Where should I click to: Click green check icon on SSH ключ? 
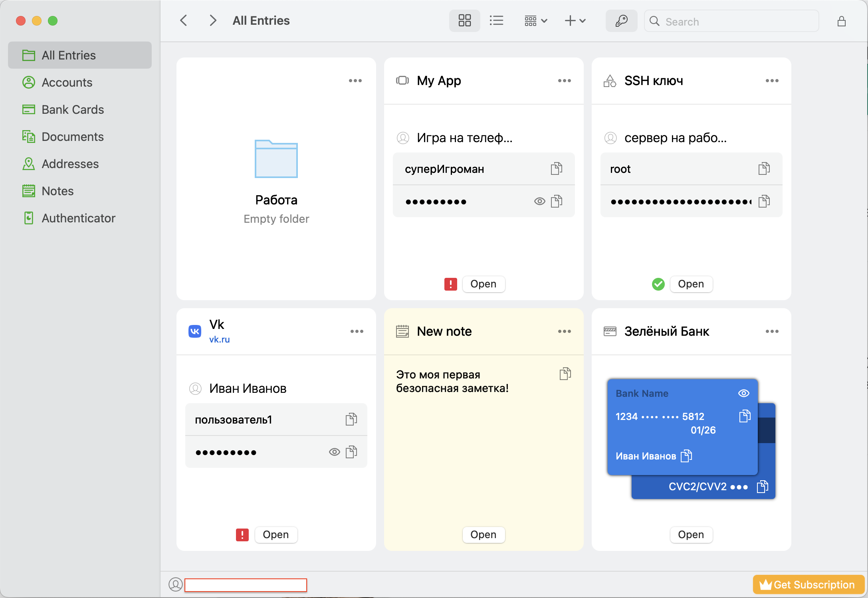pos(658,284)
